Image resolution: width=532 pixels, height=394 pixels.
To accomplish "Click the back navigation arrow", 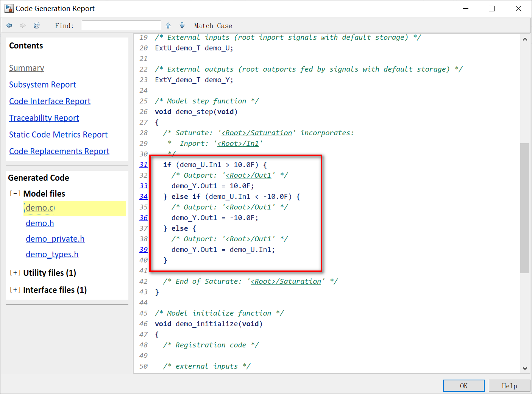I will (x=9, y=25).
